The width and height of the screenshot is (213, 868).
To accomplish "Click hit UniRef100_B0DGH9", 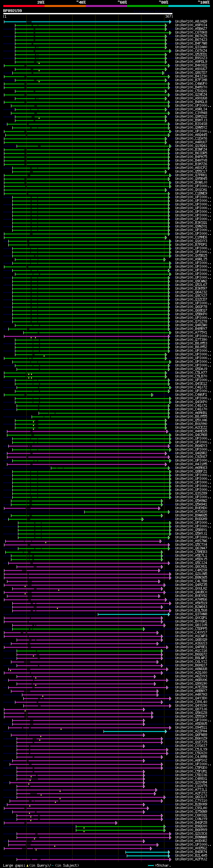I will 191,519.
